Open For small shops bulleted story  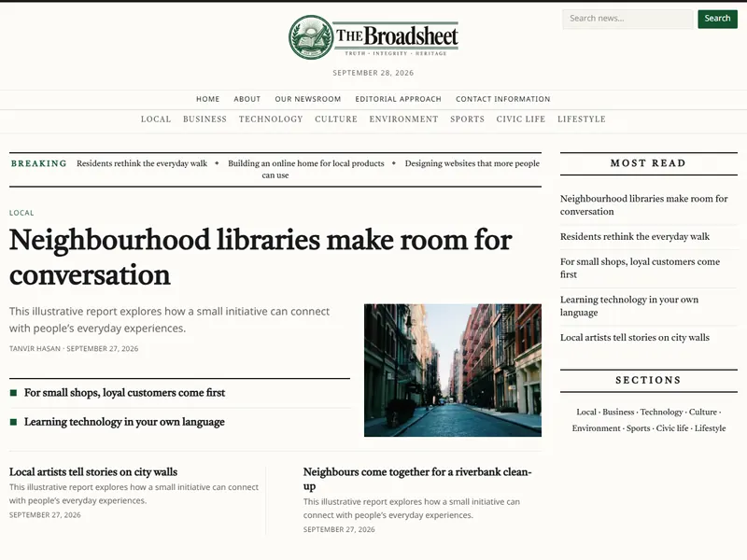click(124, 393)
